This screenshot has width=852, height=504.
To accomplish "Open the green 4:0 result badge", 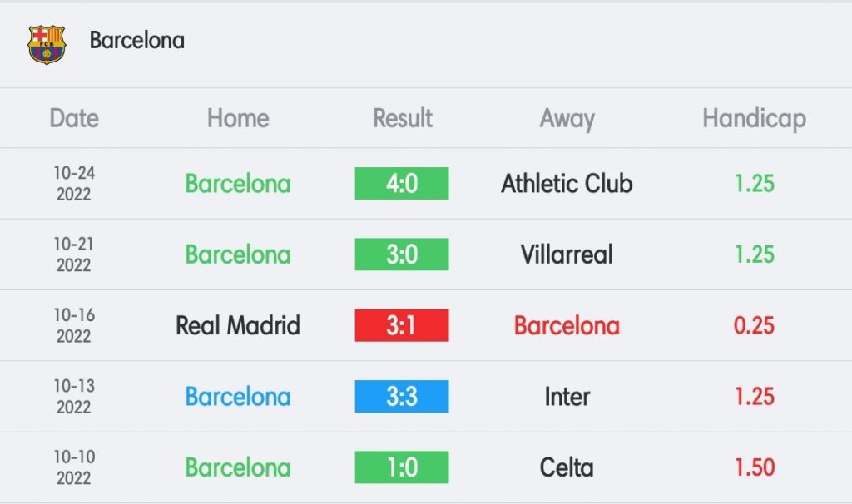I will 402,184.
